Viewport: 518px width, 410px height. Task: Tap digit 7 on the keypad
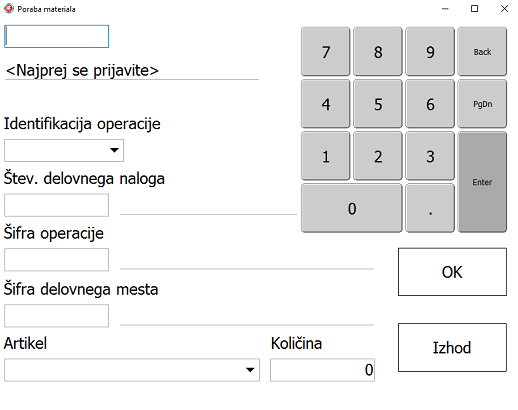[326, 52]
